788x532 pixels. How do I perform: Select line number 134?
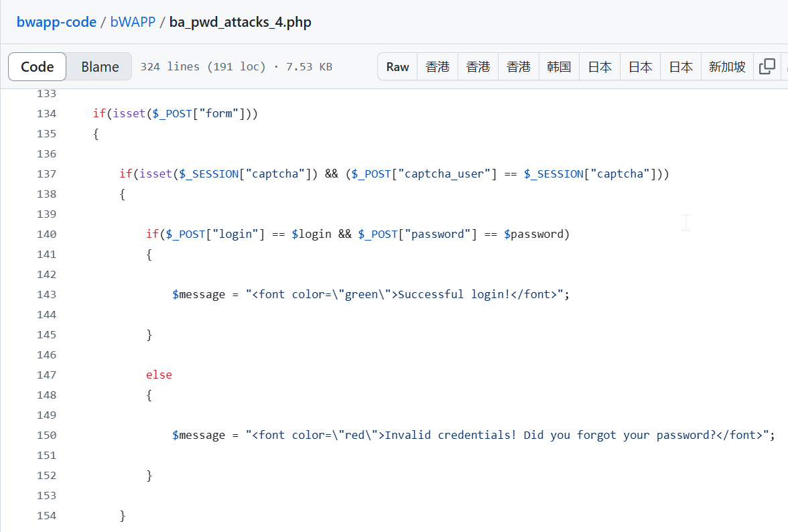click(x=47, y=113)
